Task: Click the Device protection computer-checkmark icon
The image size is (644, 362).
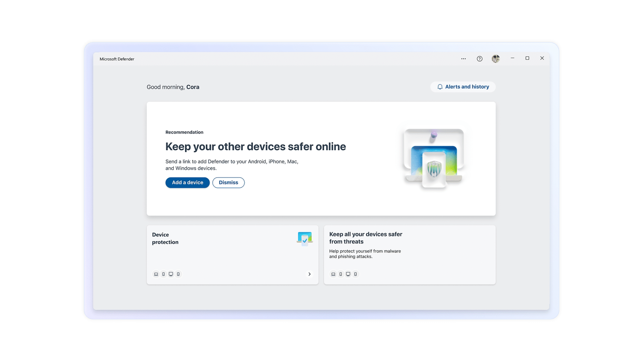Action: 305,238
